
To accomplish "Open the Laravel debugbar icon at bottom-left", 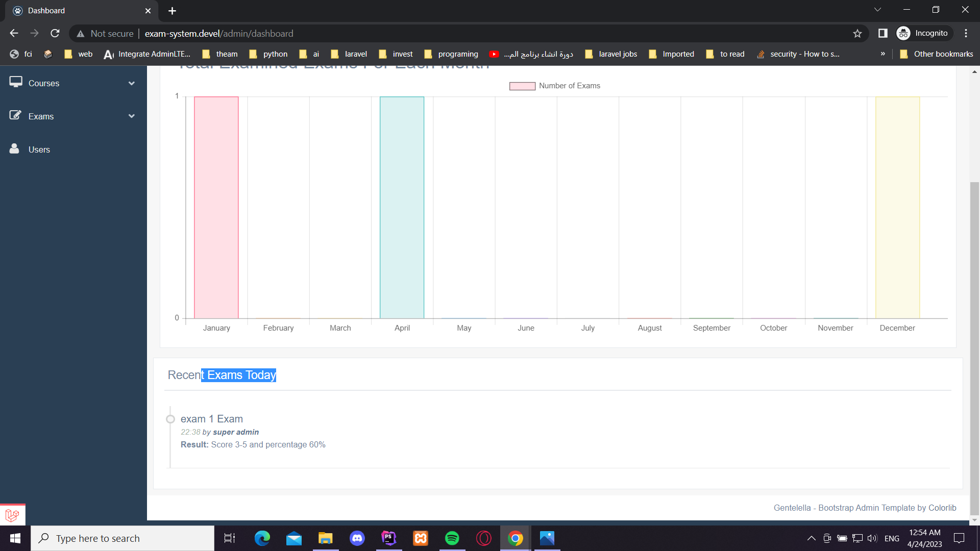I will click(x=13, y=515).
